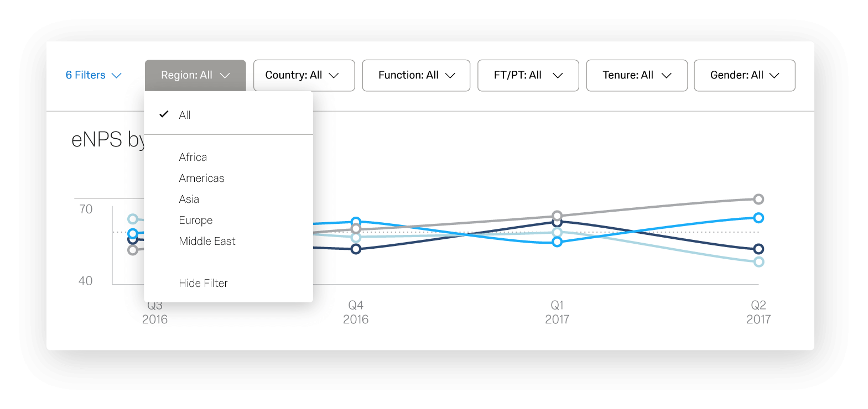Viewport: 868px width, 409px height.
Task: Select Africa from the region list
Action: (193, 157)
